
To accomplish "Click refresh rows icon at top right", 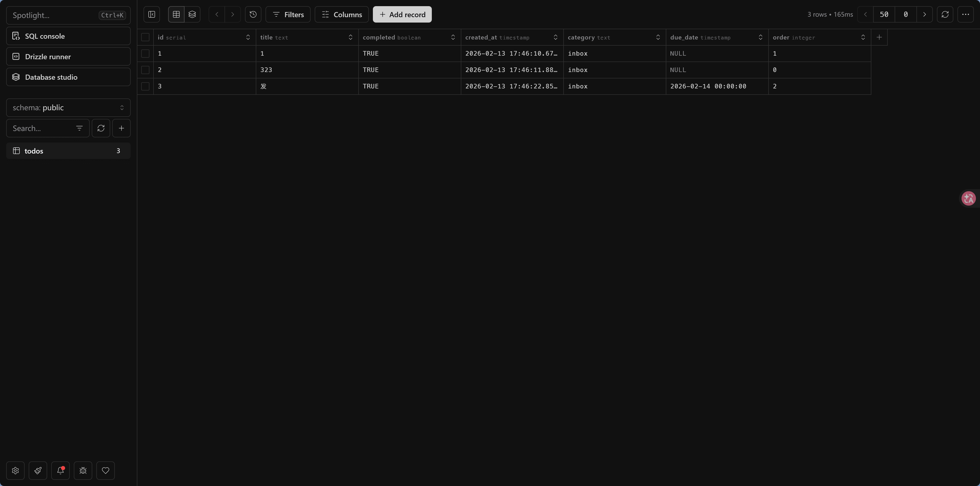I will [945, 14].
